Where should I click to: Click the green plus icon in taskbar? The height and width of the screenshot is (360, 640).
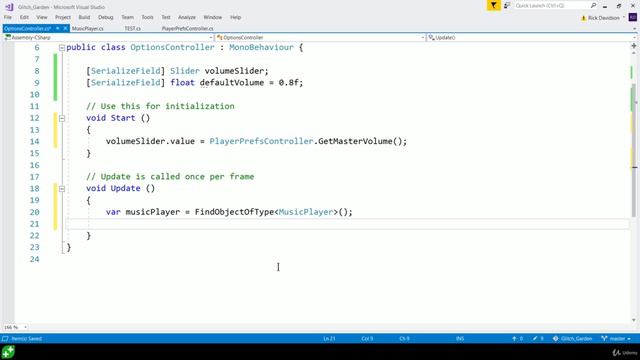click(8, 352)
